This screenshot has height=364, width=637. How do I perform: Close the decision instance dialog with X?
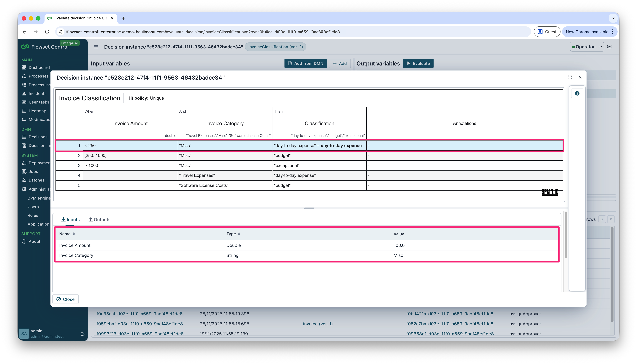point(580,78)
